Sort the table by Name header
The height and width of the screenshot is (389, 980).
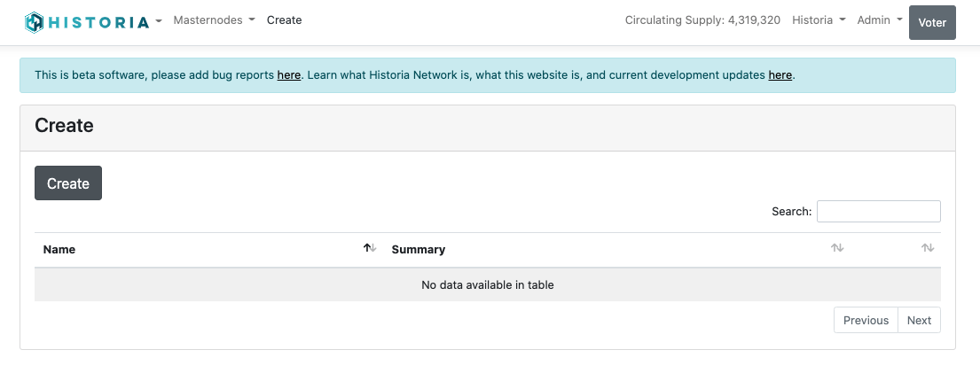click(59, 250)
